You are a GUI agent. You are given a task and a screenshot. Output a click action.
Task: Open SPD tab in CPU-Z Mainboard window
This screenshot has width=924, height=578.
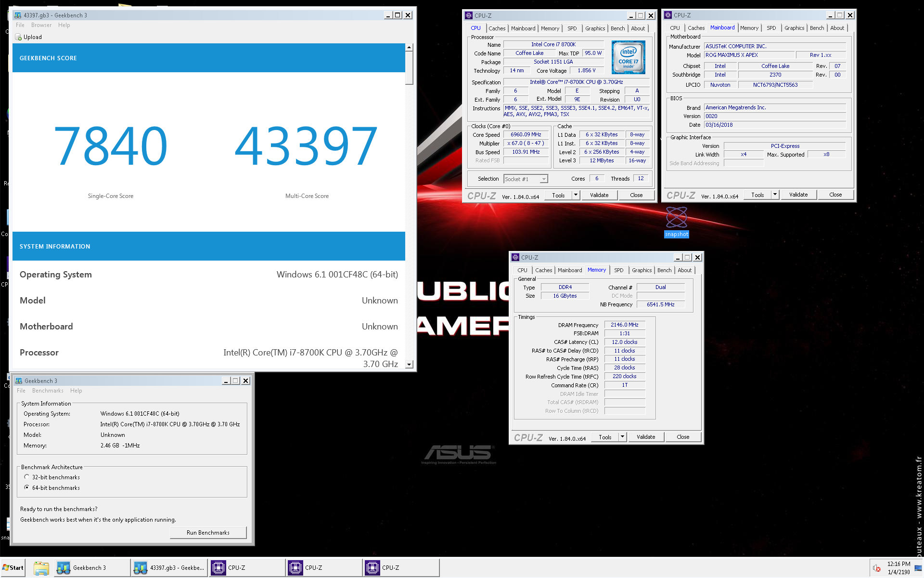(771, 28)
